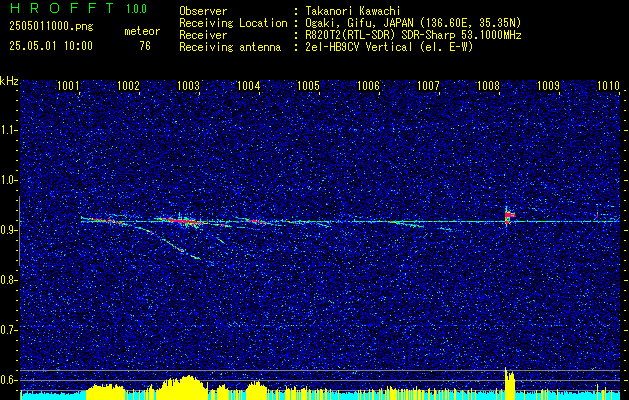Image resolution: width=629 pixels, height=400 pixels.
Task: Click the tall yellow power spike near 1008
Action: [509, 384]
